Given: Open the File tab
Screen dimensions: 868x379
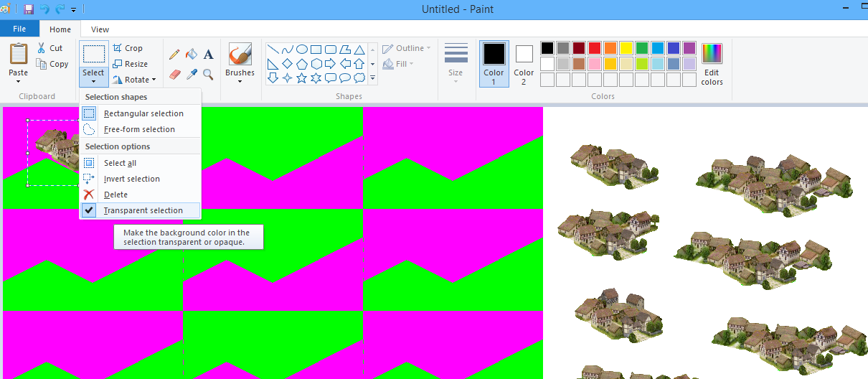Looking at the screenshot, I should (19, 29).
